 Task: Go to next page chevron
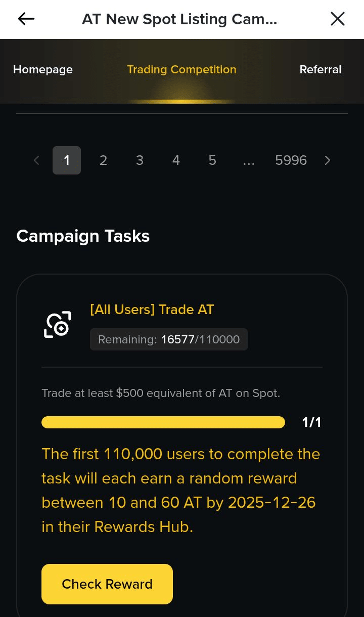(328, 160)
